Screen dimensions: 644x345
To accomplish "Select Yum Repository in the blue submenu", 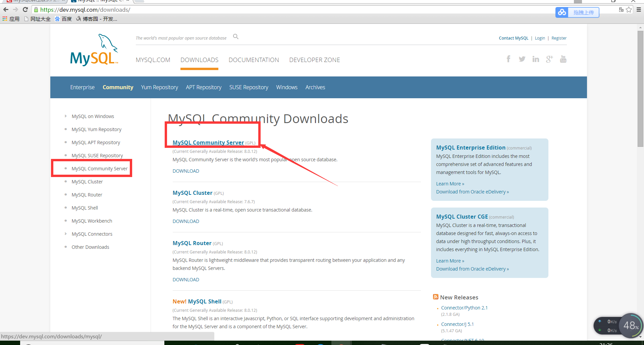I will [x=160, y=87].
